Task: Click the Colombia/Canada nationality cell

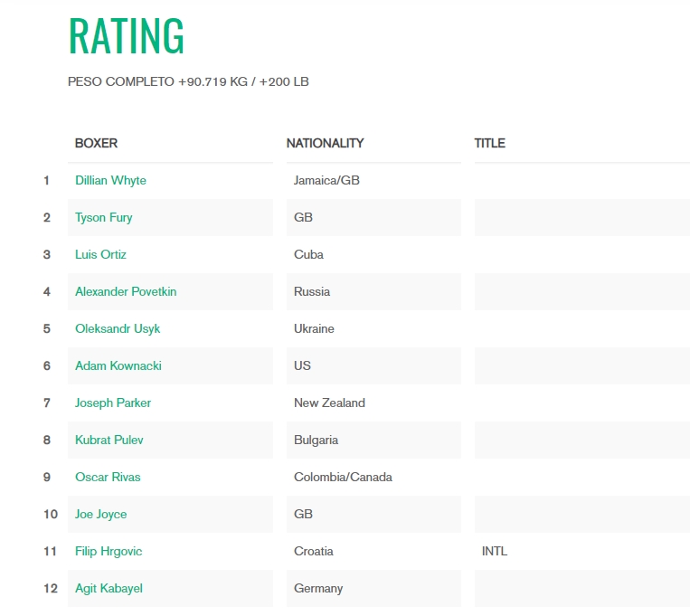Action: point(343,478)
